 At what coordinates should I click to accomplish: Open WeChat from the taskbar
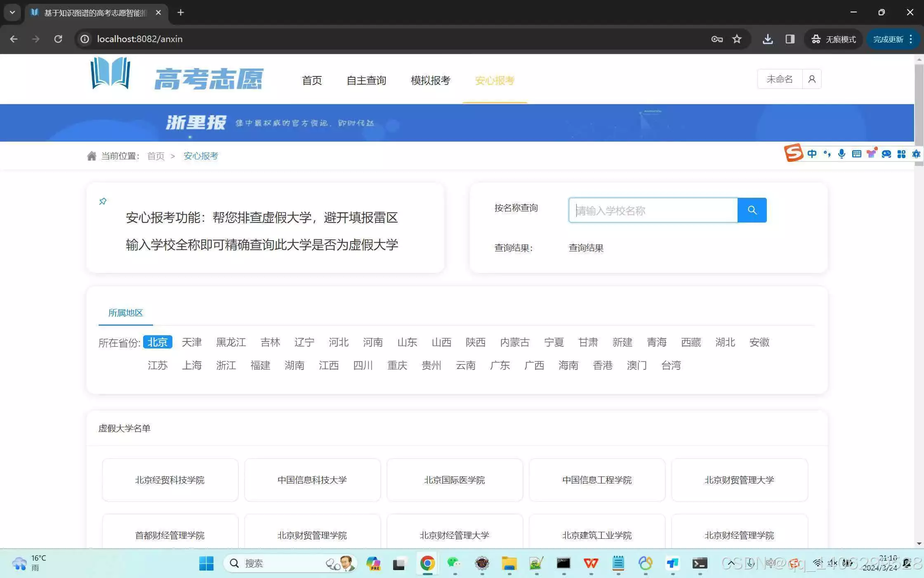tap(454, 563)
